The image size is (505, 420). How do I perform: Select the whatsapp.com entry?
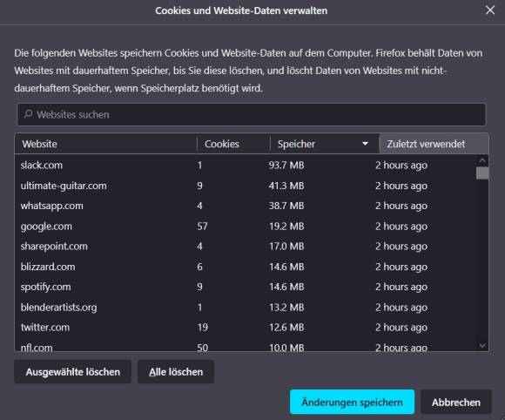(246, 206)
